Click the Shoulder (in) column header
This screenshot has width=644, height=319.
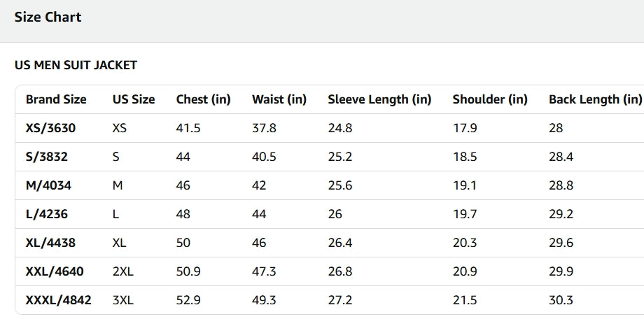pyautogui.click(x=490, y=99)
